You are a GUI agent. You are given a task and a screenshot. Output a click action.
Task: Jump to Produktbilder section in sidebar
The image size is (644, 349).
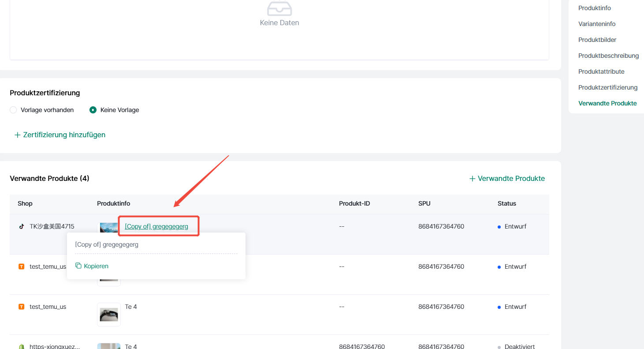pyautogui.click(x=597, y=40)
